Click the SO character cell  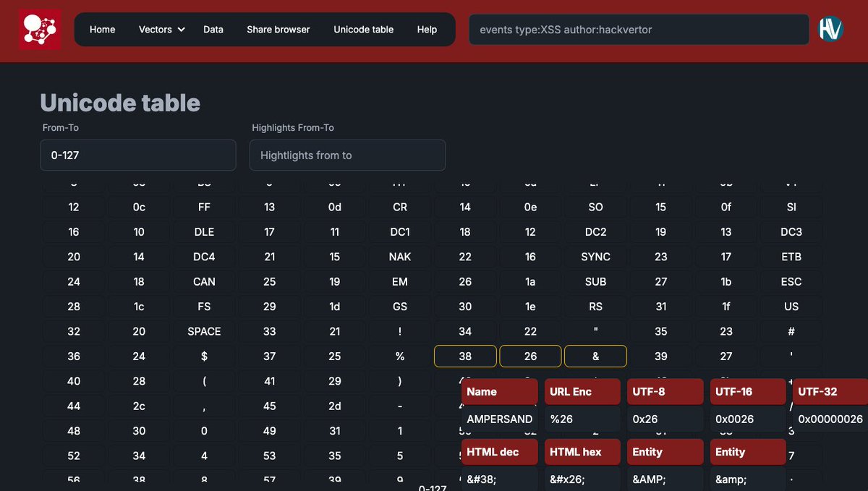[595, 208]
